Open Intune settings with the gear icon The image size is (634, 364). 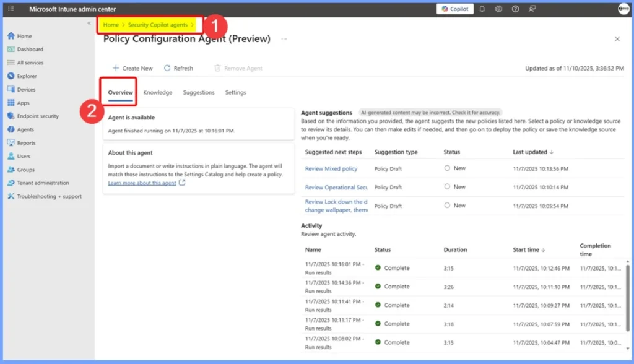coord(500,9)
